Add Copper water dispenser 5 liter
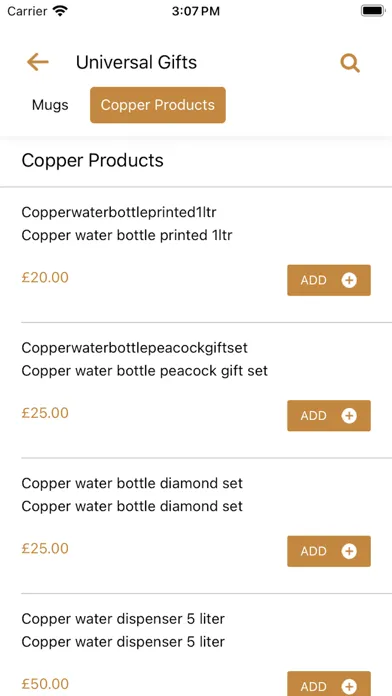This screenshot has width=392, height=696. point(329,684)
